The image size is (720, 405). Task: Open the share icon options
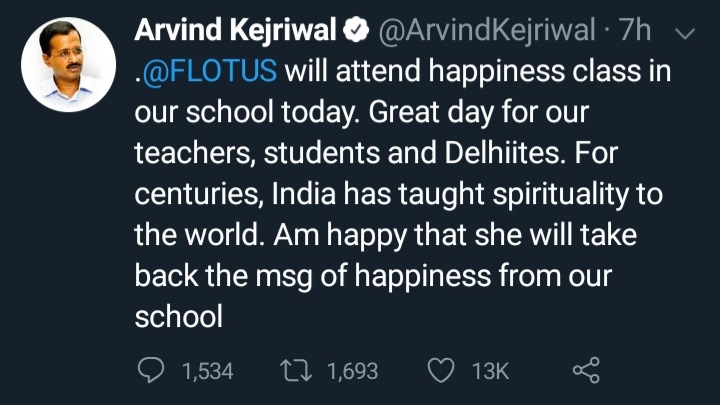coord(585,371)
